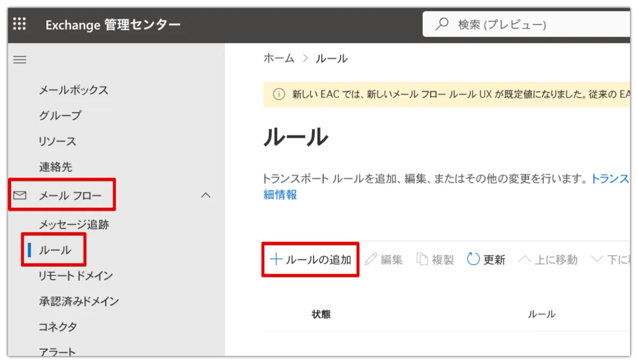The height and width of the screenshot is (364, 638).
Task: Open the 詳細情報 link
Action: (x=280, y=195)
